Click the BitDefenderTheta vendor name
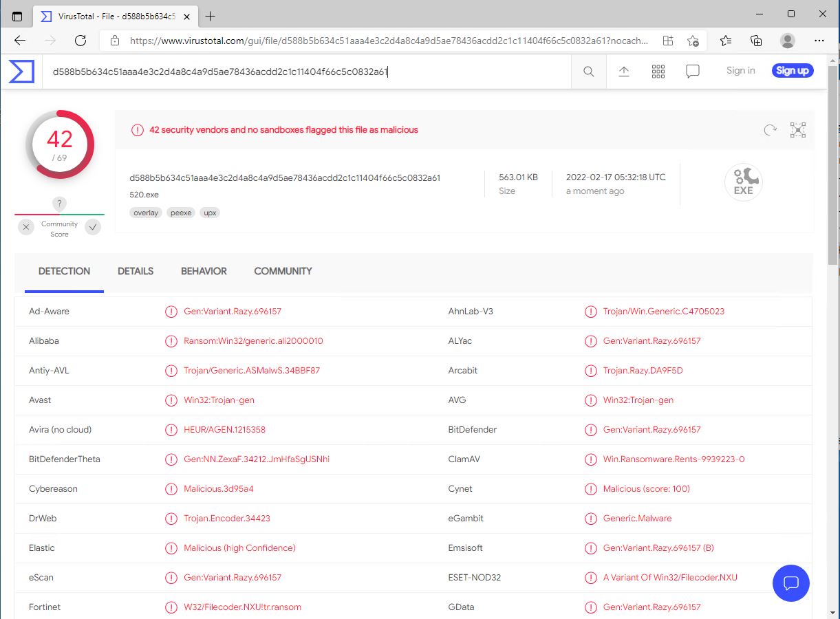 [65, 459]
